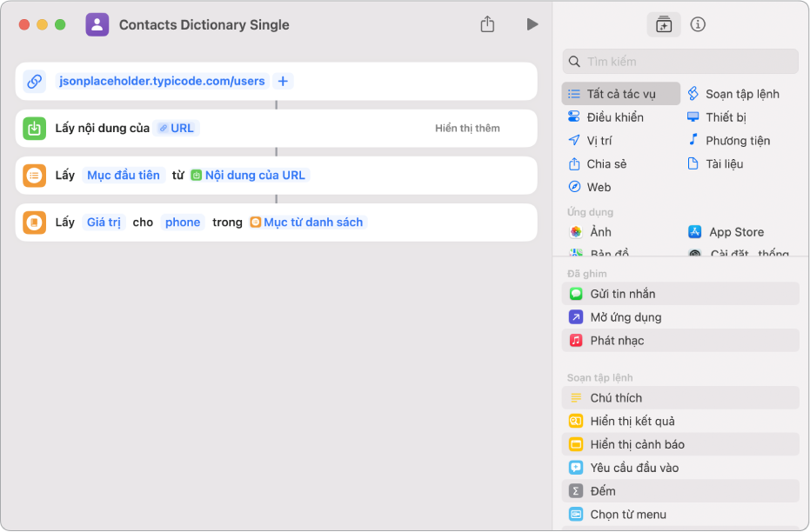The image size is (810, 532).
Task: Click the purple Contacts shortcut icon
Action: coord(97,24)
